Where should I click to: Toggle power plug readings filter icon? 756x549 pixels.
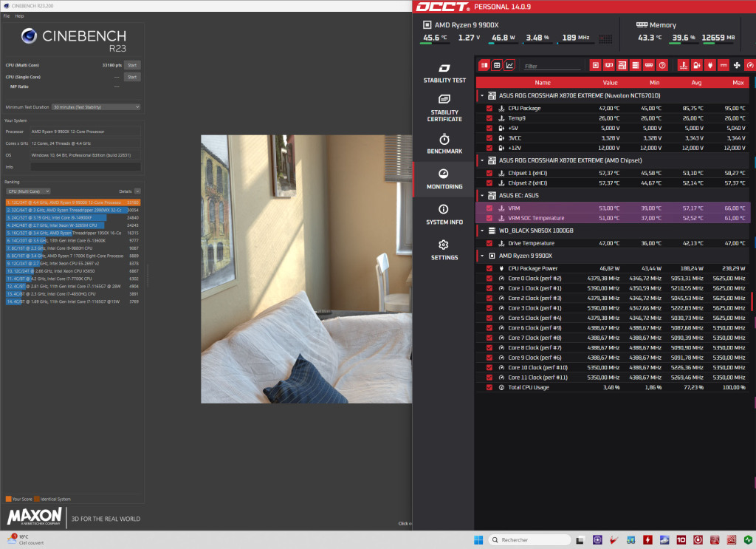(x=710, y=65)
